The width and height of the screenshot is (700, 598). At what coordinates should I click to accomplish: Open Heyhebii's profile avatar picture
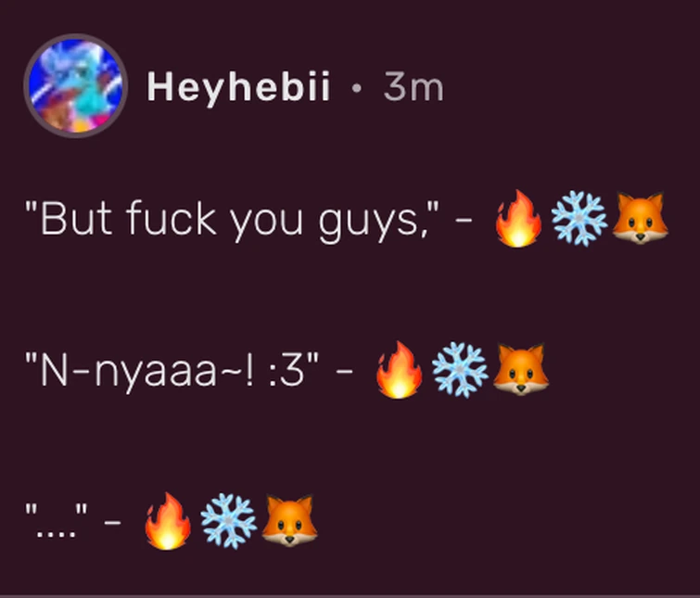[x=76, y=85]
